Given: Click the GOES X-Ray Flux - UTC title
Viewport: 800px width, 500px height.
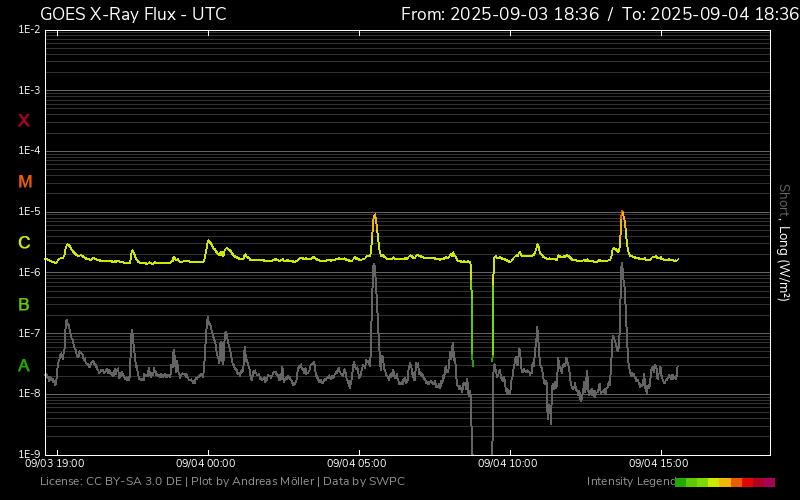Looking at the screenshot, I should tap(133, 14).
